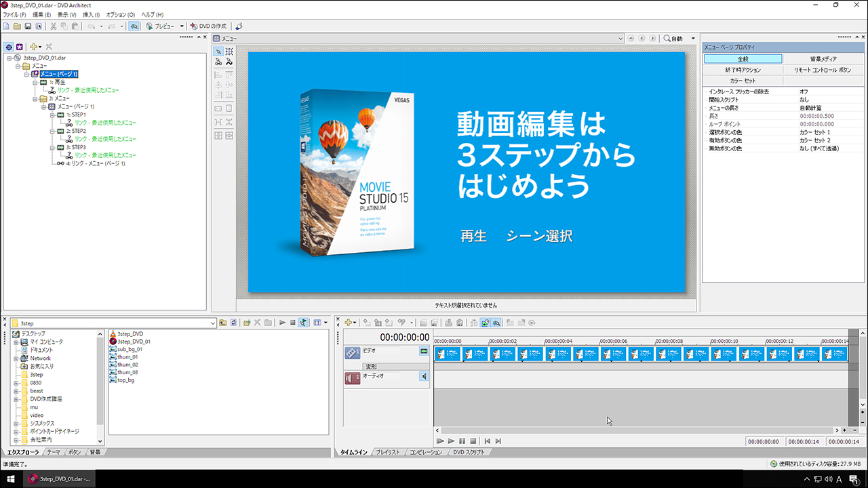Image resolution: width=868 pixels, height=488 pixels.
Task: Click the Open project folder icon
Action: (x=17, y=26)
